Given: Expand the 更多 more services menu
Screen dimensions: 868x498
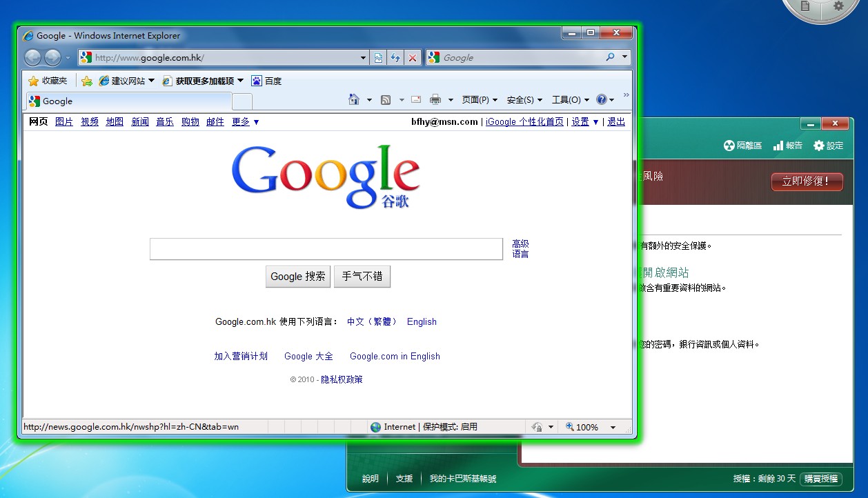Looking at the screenshot, I should click(246, 121).
